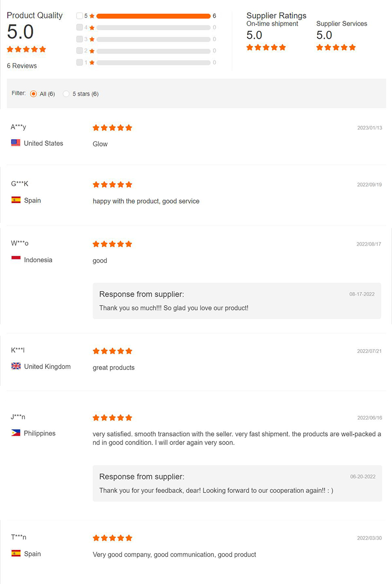Check the 3 star filter checkbox
The width and height of the screenshot is (392, 584).
[x=79, y=39]
